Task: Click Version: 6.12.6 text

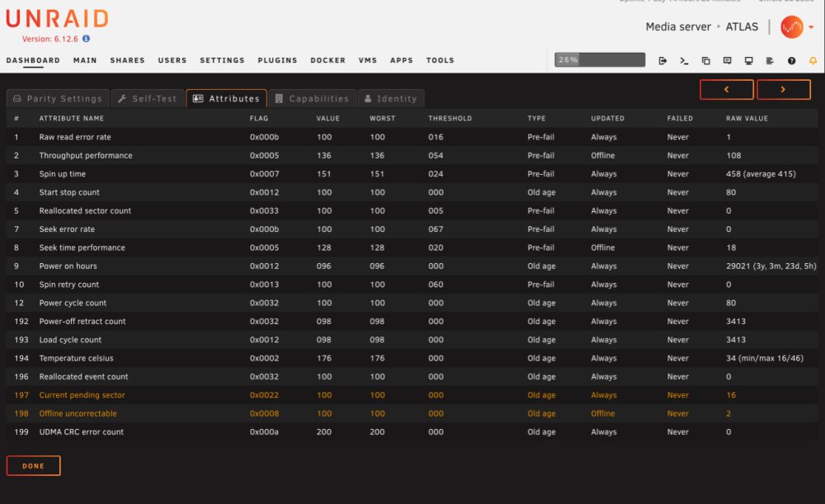Action: 50,39
